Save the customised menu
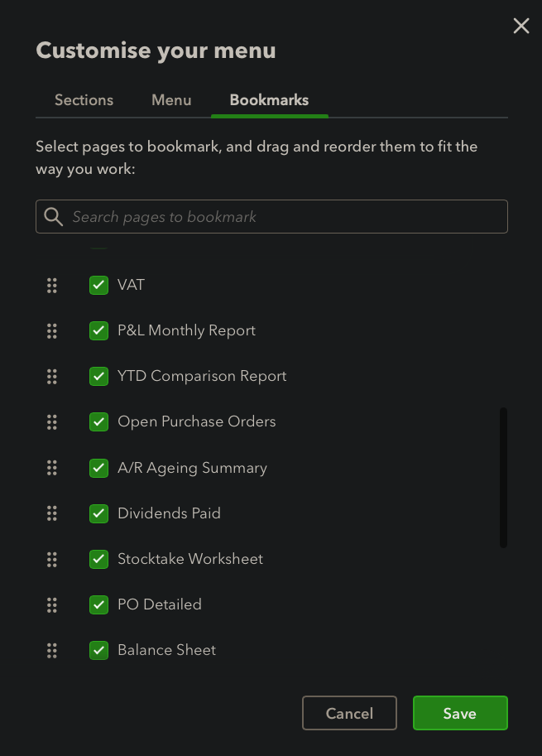 coord(460,713)
